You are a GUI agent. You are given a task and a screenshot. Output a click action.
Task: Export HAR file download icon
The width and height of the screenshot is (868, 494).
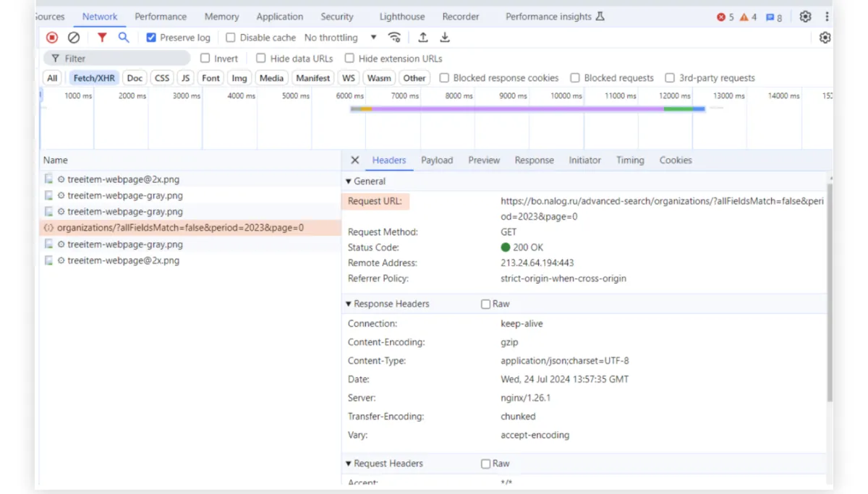(445, 38)
